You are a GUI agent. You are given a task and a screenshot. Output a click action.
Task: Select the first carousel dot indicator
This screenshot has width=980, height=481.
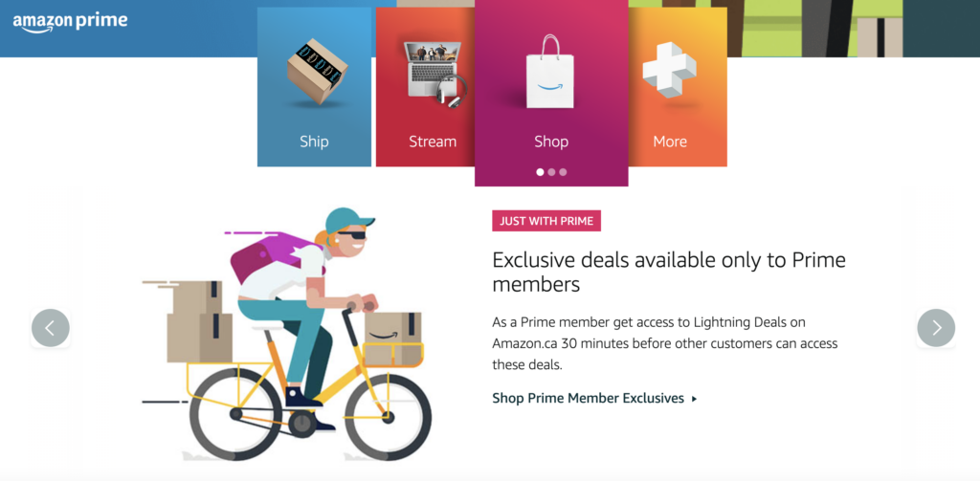click(540, 172)
